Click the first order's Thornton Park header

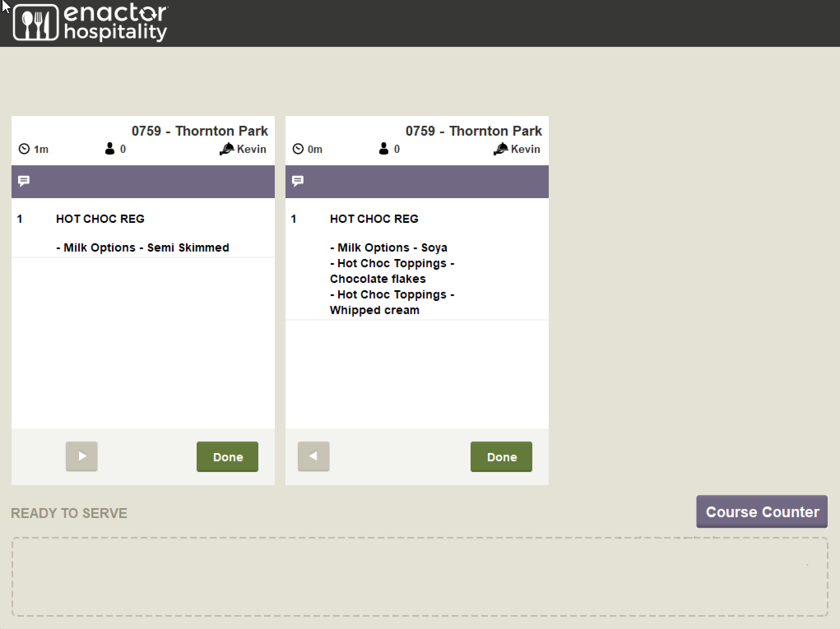(200, 131)
